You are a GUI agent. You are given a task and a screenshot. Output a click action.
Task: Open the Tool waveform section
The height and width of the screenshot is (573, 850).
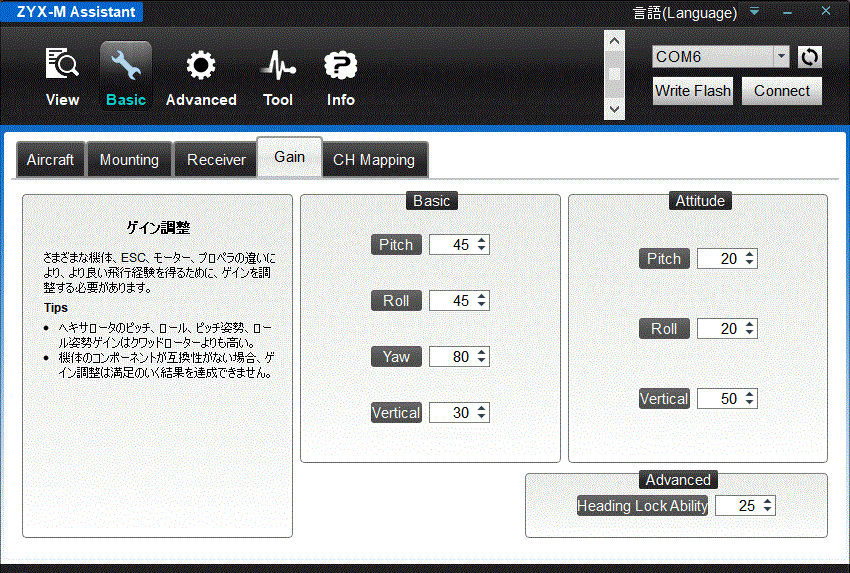[278, 76]
